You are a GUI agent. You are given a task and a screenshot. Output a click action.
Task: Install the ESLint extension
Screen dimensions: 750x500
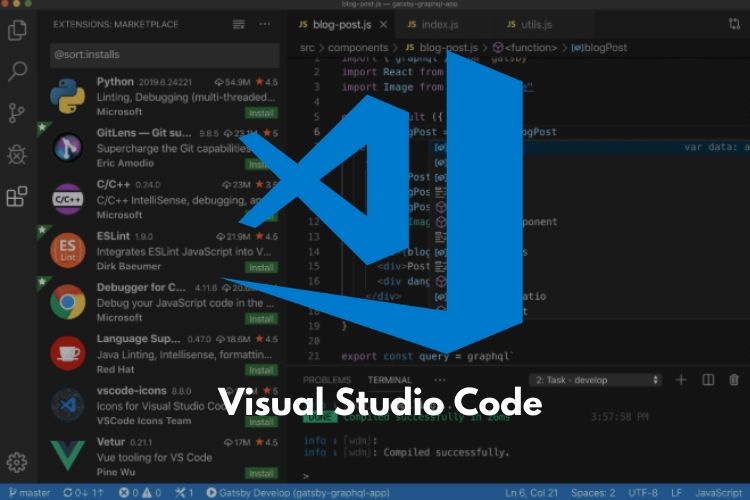[x=261, y=267]
